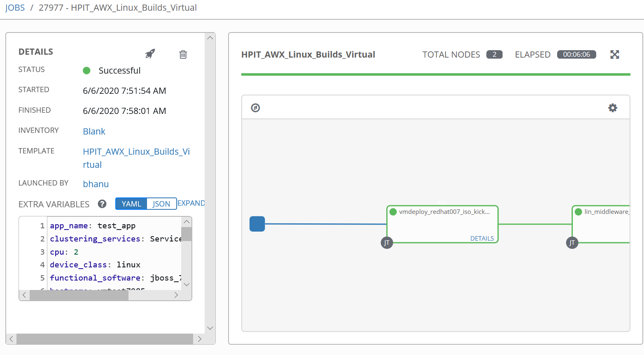Relaunch the job using the rocket icon
Screen dimensions: 644x355
coord(149,54)
